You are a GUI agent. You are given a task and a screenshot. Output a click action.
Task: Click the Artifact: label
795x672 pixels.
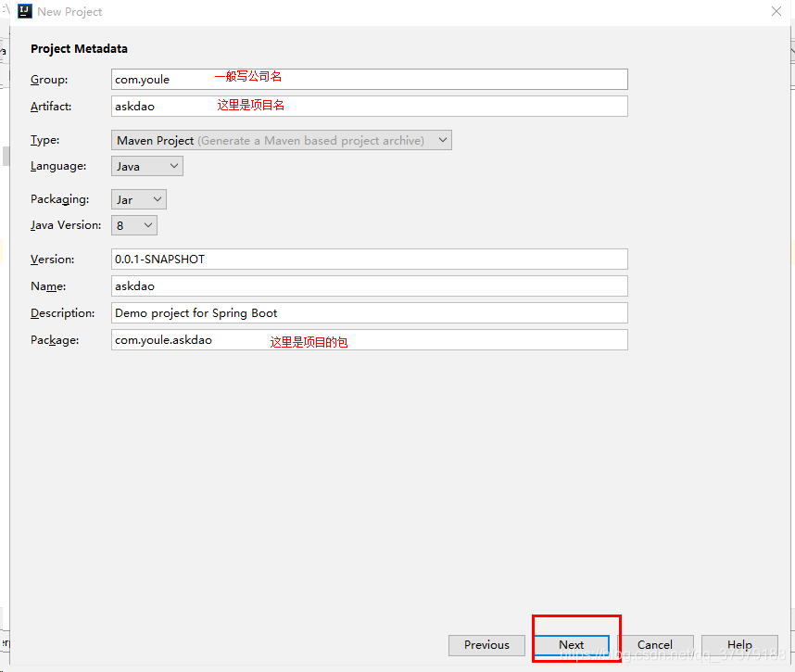(x=51, y=107)
